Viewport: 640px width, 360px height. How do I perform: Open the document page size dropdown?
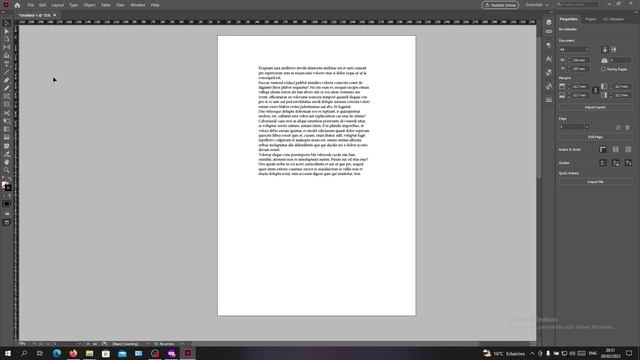point(574,49)
